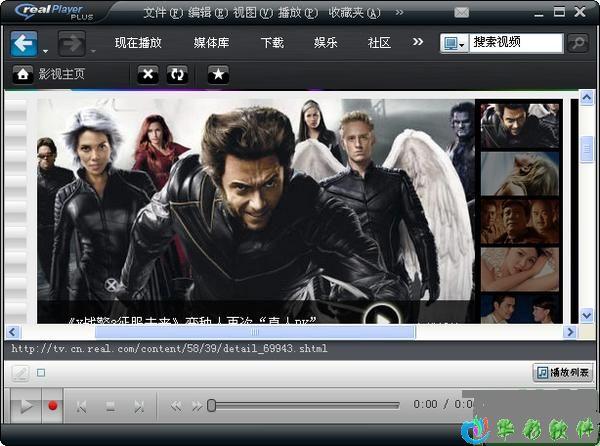The height and width of the screenshot is (446, 600).
Task: Open the 播放列表 playlist button
Action: point(562,372)
